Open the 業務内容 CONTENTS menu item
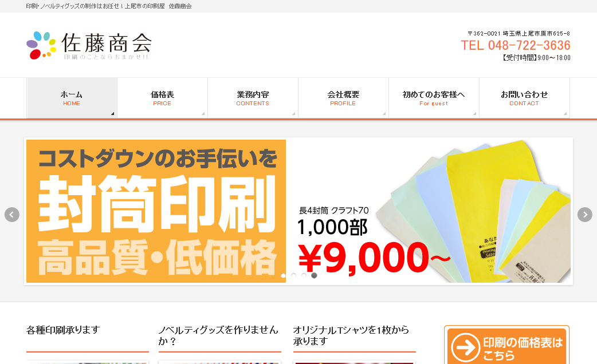The height and width of the screenshot is (364, 597). point(253,98)
